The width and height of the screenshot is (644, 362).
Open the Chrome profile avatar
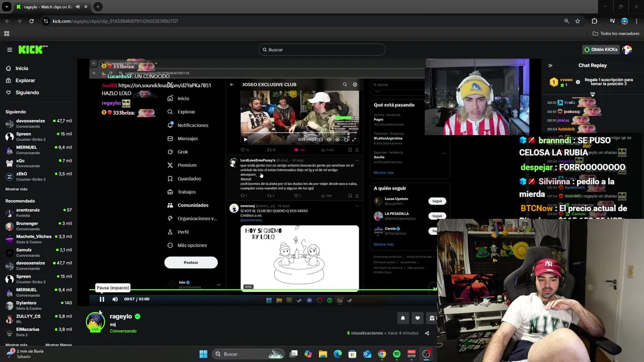(624, 21)
